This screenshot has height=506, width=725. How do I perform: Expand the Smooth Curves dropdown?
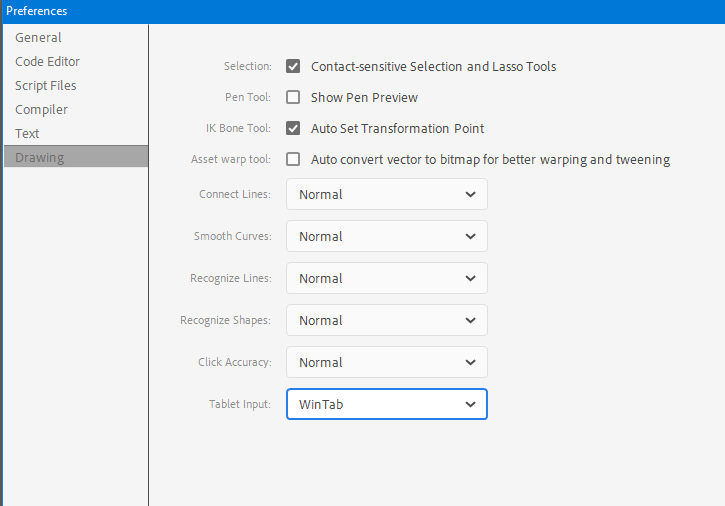click(386, 237)
